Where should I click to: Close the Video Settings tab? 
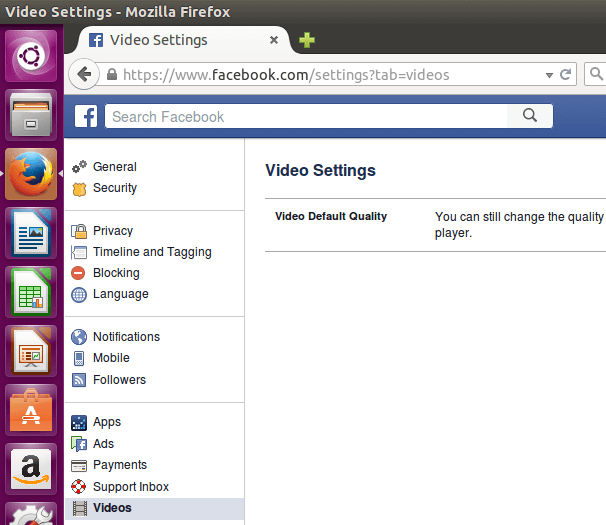coord(274,40)
